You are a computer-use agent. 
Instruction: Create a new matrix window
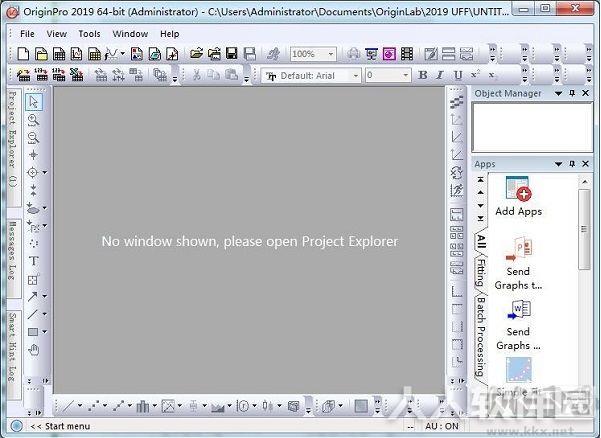tap(94, 54)
